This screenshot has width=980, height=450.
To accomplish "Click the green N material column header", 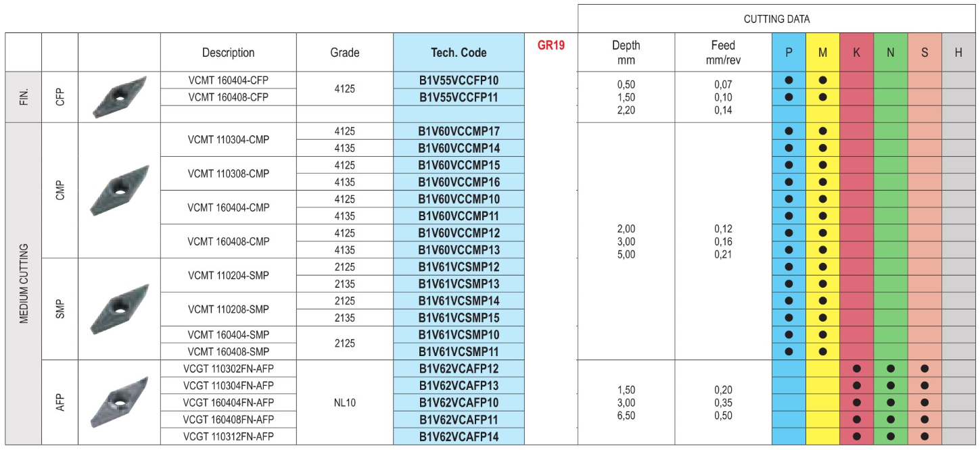I will pos(891,53).
